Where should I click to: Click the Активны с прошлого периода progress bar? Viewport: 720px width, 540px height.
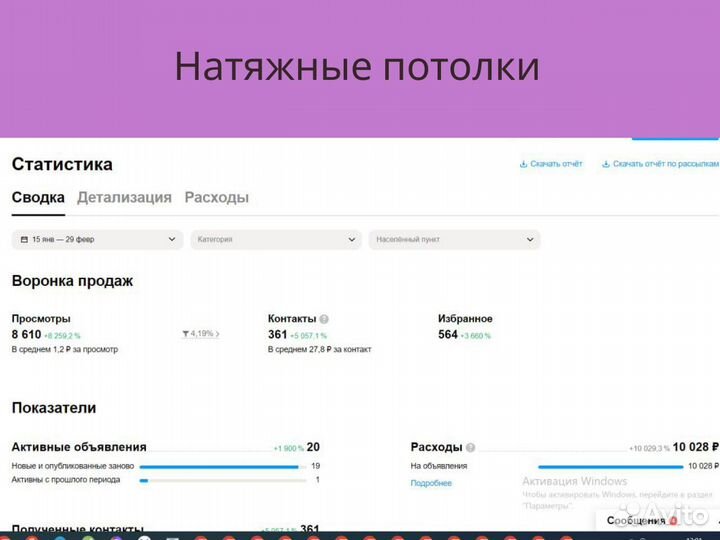(223, 481)
